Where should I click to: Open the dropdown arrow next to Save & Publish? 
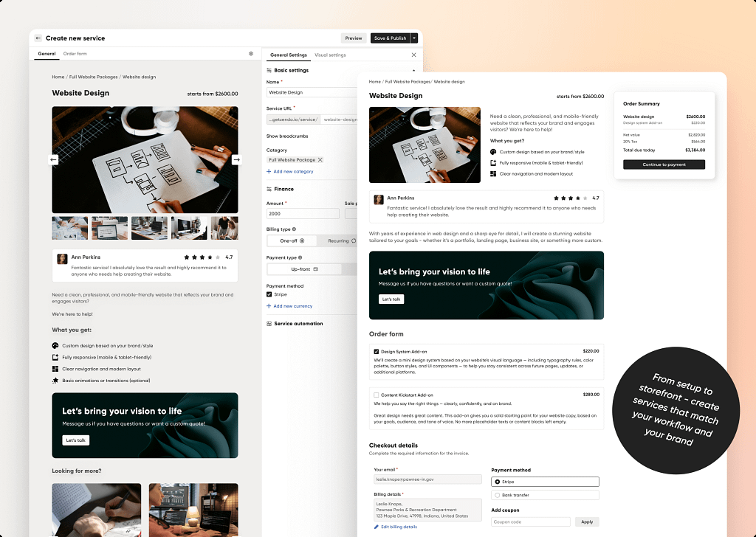[x=414, y=38]
